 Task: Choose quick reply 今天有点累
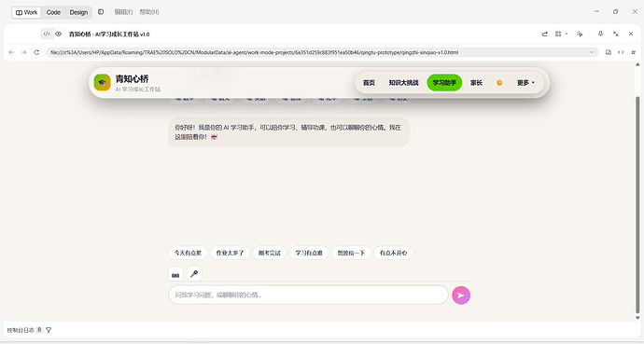(x=188, y=253)
